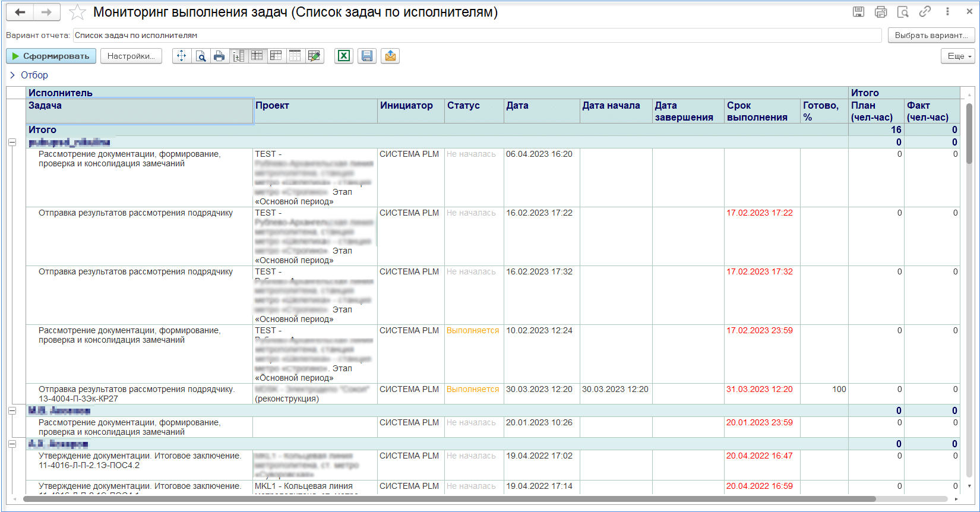Select the Факт (чел-час) column header
The width and height of the screenshot is (980, 512).
[x=932, y=111]
